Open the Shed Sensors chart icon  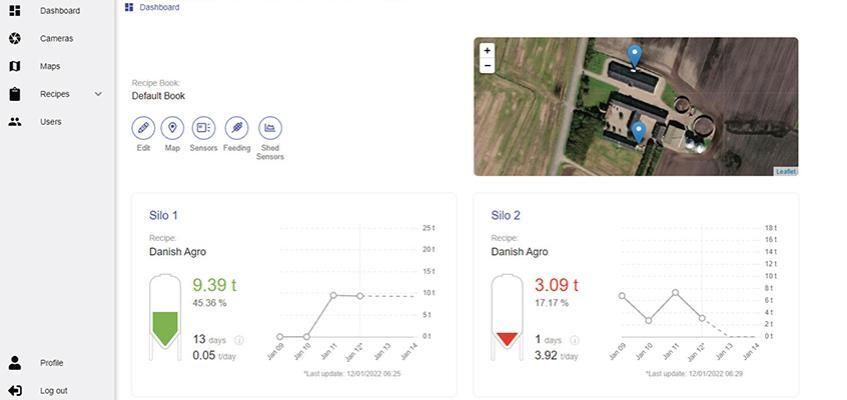point(270,128)
